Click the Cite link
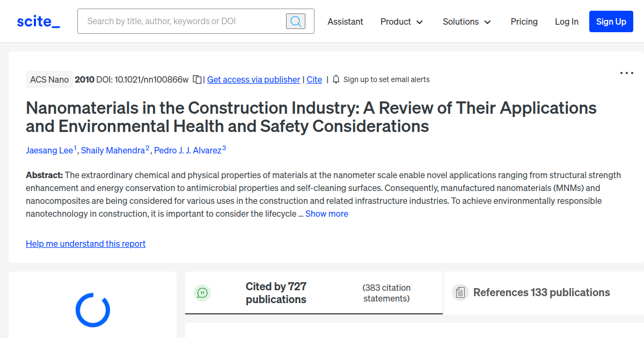The width and height of the screenshot is (644, 338). click(x=314, y=79)
